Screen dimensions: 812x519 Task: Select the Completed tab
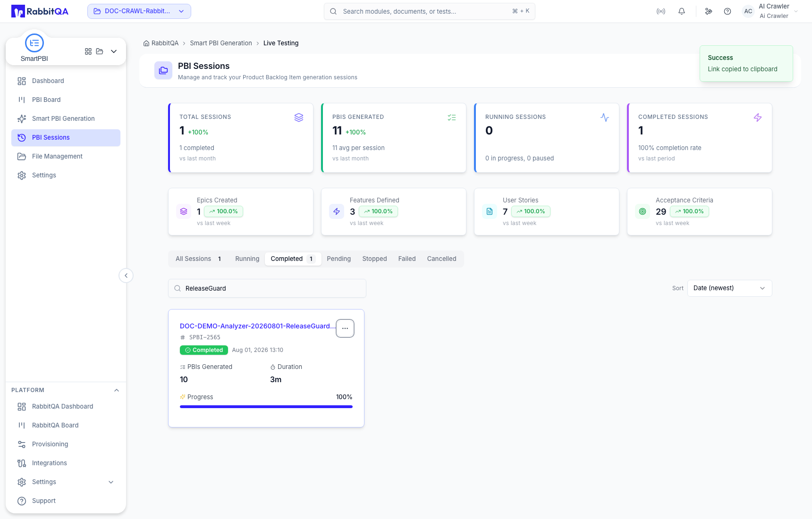pyautogui.click(x=293, y=259)
